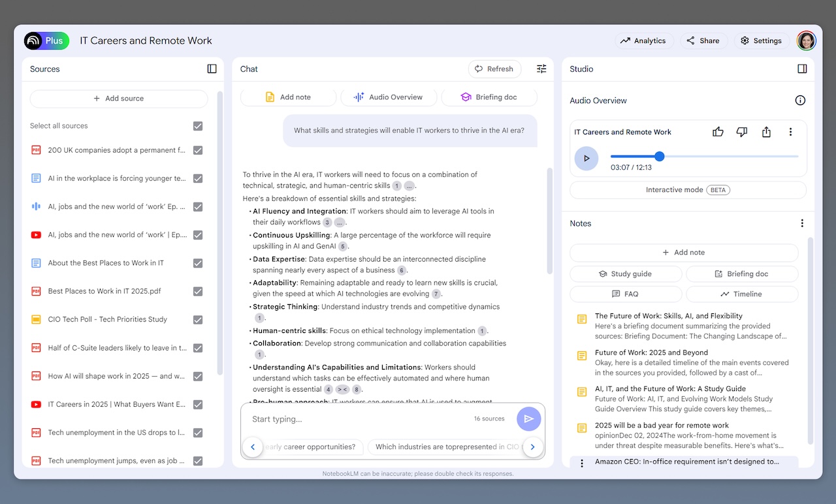Screen dimensions: 836x504
Task: Click the Add source button
Action: point(118,98)
